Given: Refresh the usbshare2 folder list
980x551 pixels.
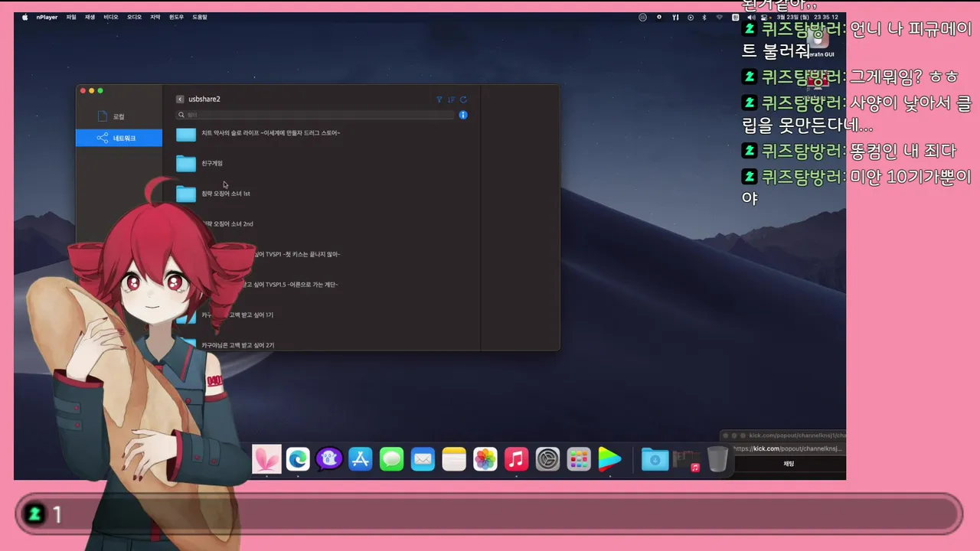Looking at the screenshot, I should click(x=463, y=99).
